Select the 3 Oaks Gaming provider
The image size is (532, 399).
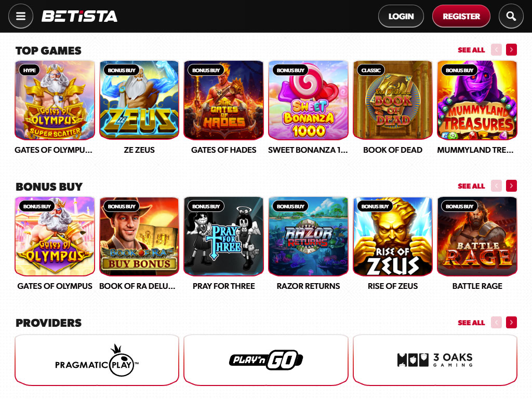click(x=435, y=360)
